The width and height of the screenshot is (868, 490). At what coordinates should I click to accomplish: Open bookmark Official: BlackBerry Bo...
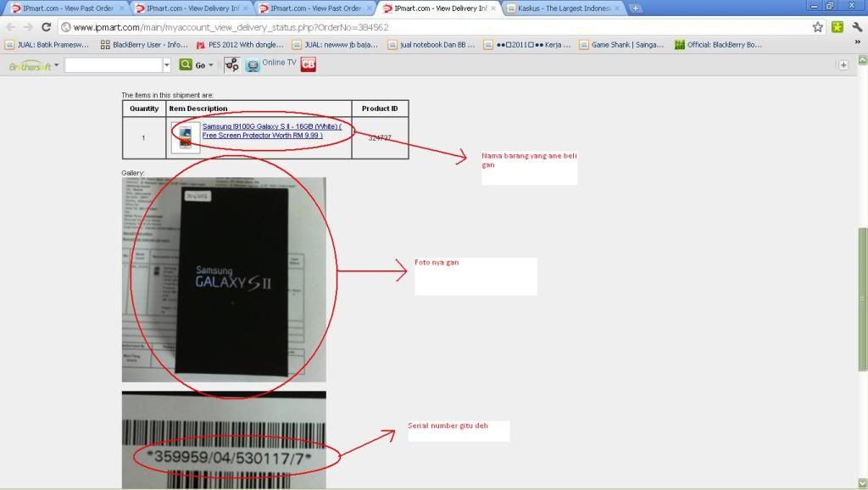click(x=718, y=45)
